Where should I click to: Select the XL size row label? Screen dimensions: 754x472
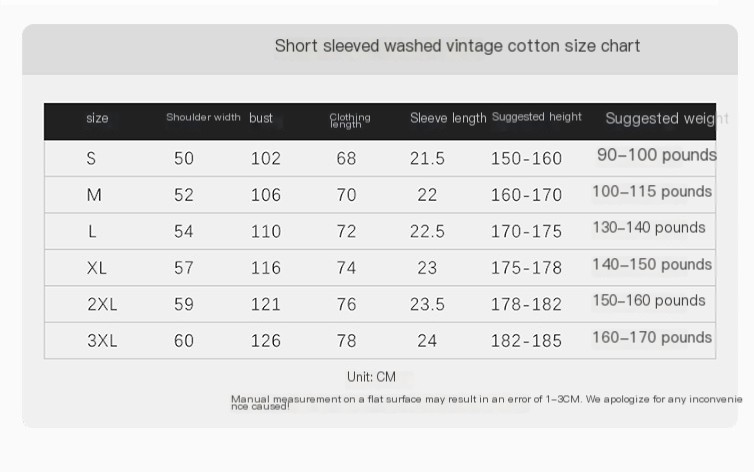[x=97, y=268]
